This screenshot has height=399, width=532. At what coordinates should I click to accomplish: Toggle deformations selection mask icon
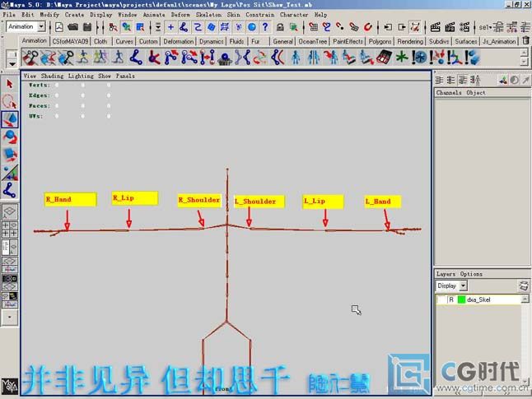coord(225,27)
